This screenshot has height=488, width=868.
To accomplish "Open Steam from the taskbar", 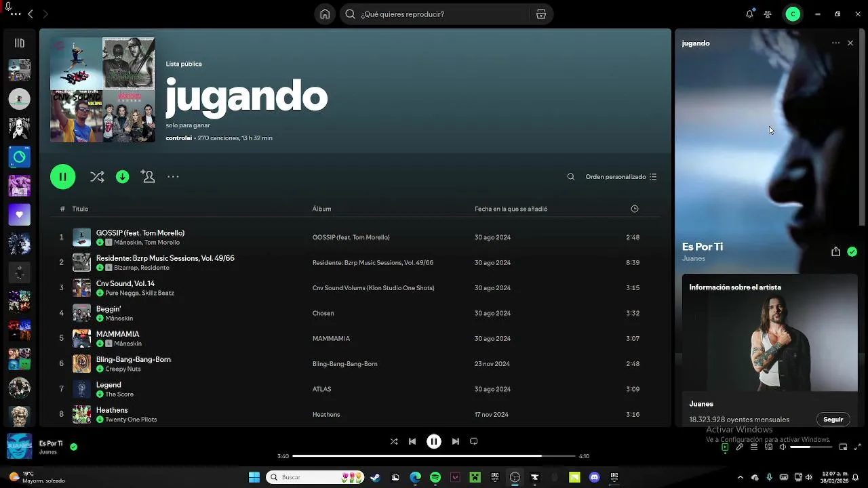I will click(375, 477).
